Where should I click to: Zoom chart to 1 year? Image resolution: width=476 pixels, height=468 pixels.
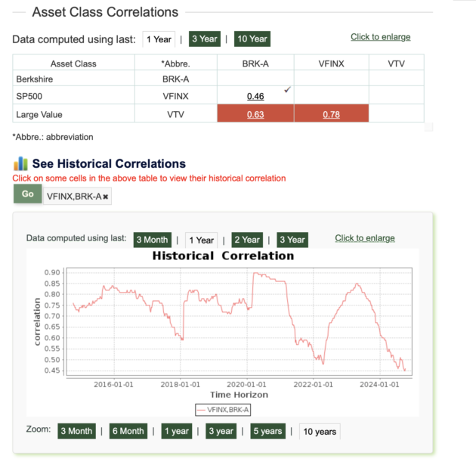(x=177, y=431)
